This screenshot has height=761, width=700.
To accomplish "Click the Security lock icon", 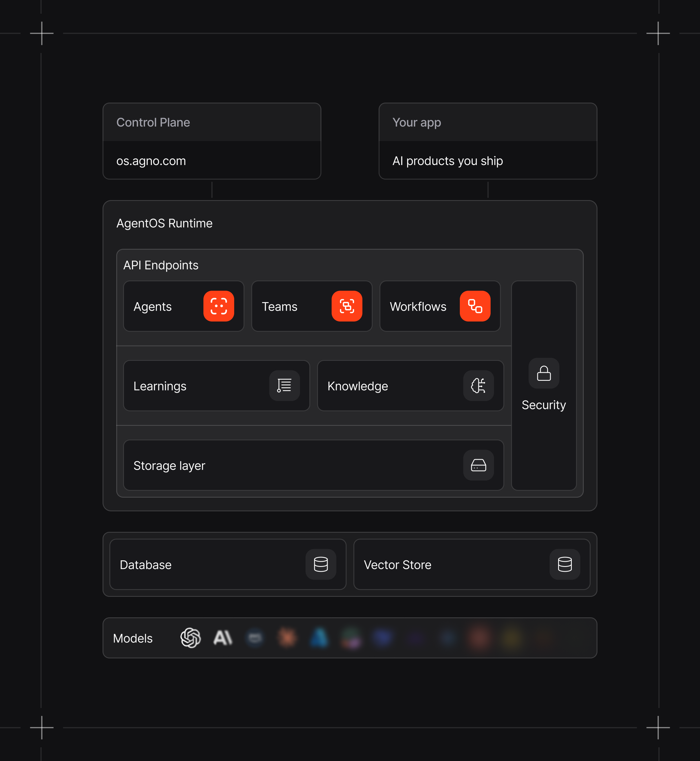I will 543,373.
